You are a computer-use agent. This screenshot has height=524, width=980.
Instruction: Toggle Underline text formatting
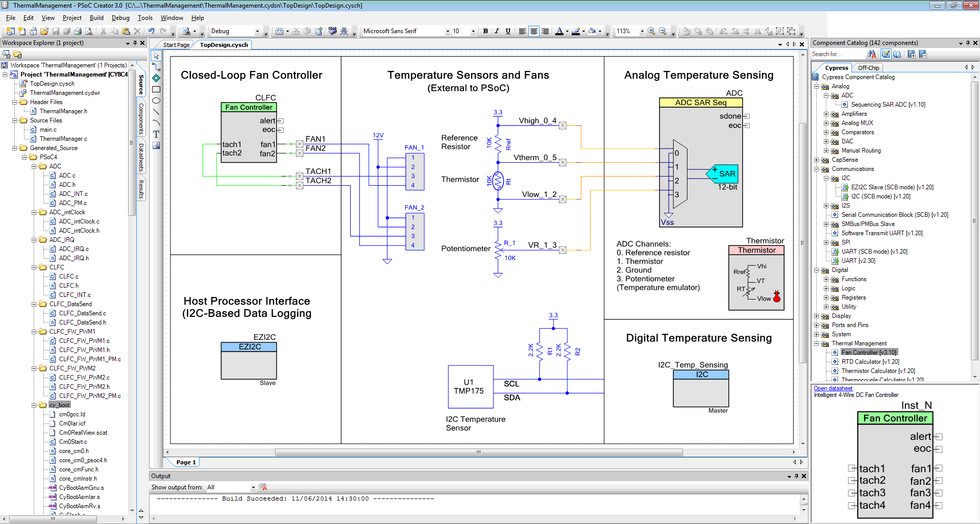pyautogui.click(x=508, y=31)
